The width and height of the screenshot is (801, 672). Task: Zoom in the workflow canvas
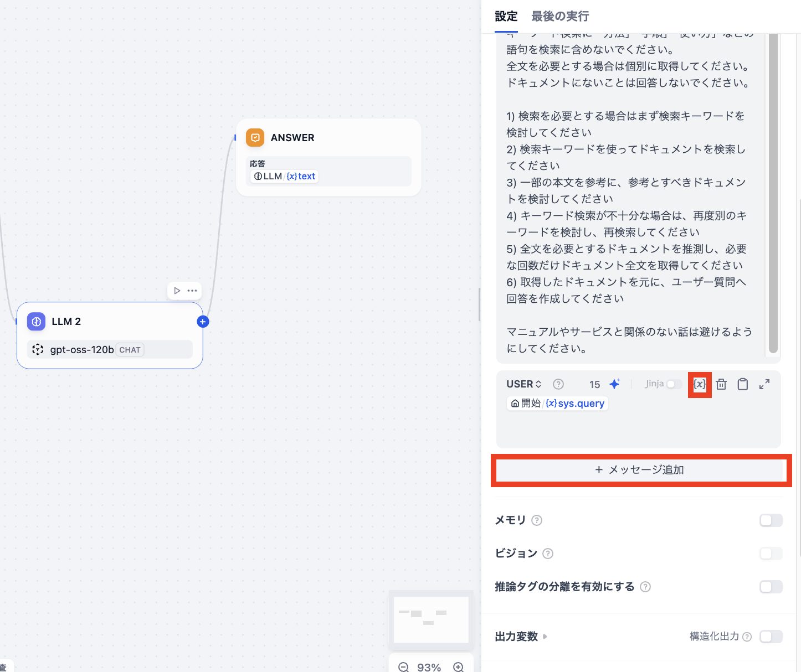(458, 667)
